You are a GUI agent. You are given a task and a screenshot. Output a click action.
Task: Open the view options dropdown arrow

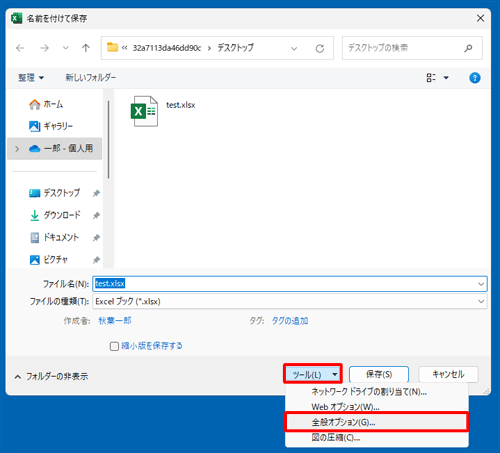pyautogui.click(x=446, y=78)
